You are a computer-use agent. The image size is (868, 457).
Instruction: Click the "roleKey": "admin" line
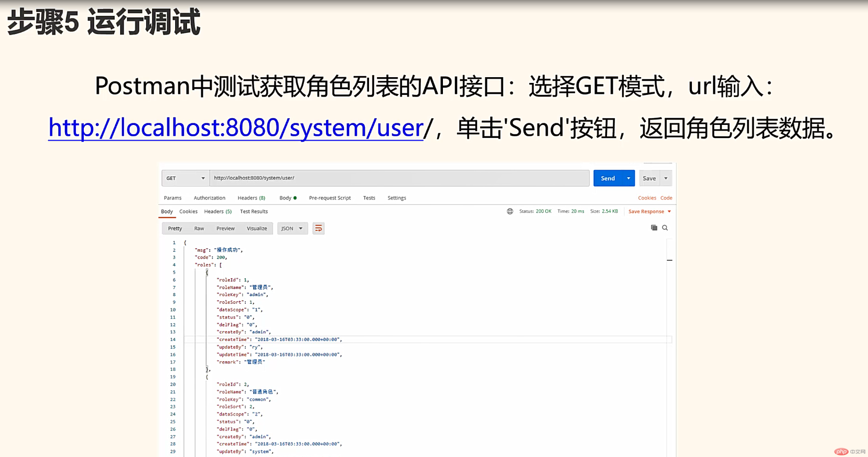tap(242, 295)
